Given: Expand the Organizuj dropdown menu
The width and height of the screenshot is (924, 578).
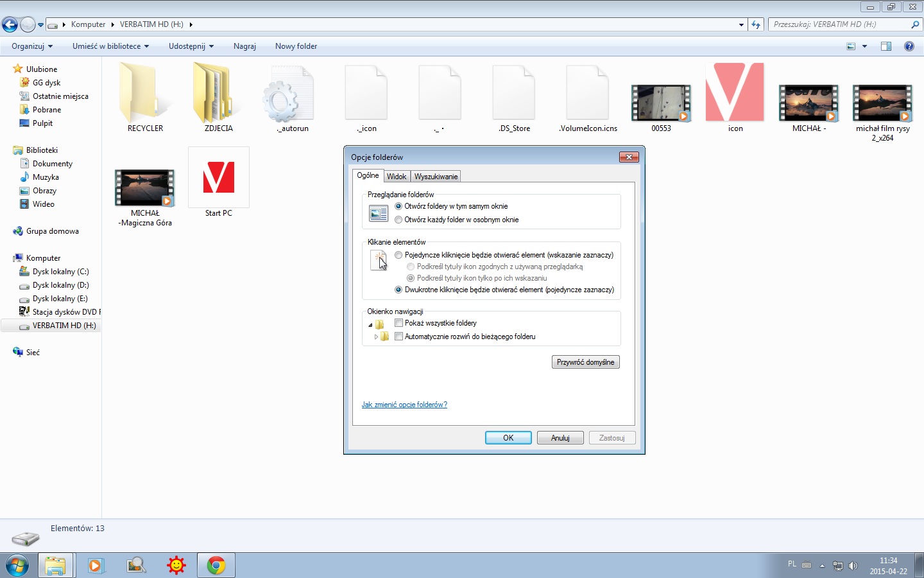Looking at the screenshot, I should click(x=32, y=46).
